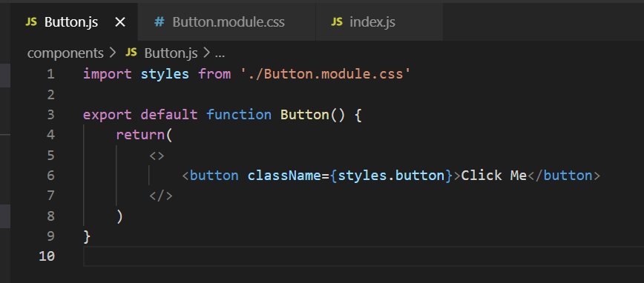Click the JS icon on index.js tab

(337, 21)
